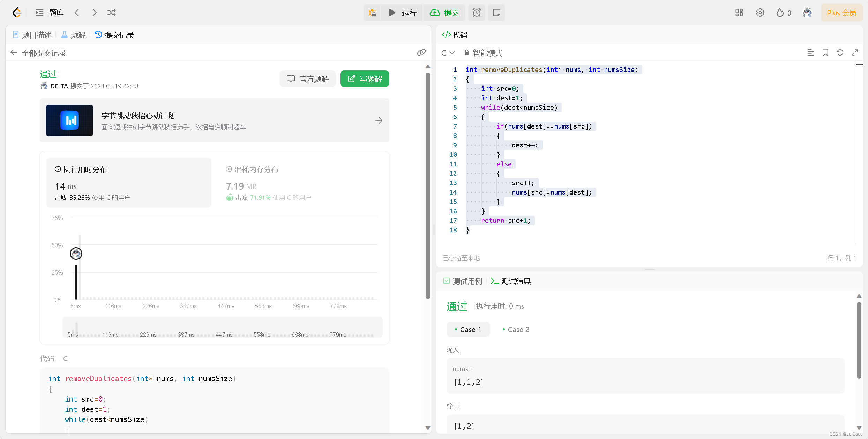Screen dimensions: 868x439
Task: Click the Plus 会员 button
Action: click(x=841, y=13)
